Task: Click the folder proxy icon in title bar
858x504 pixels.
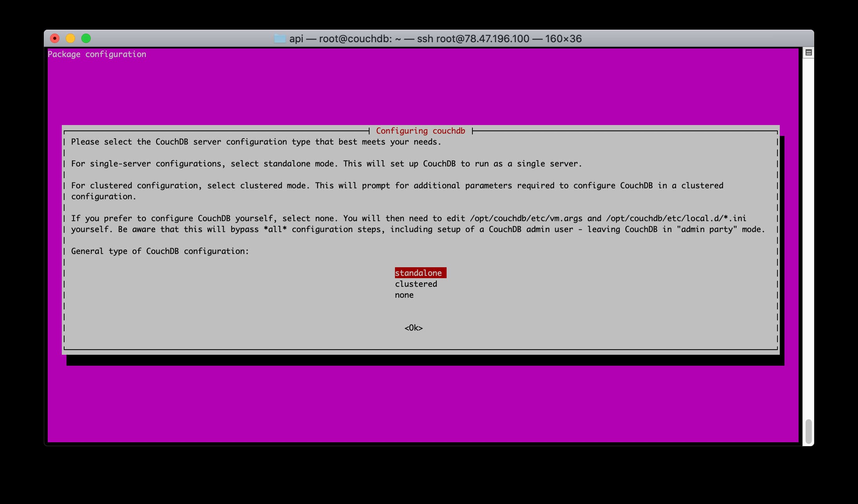Action: click(280, 39)
